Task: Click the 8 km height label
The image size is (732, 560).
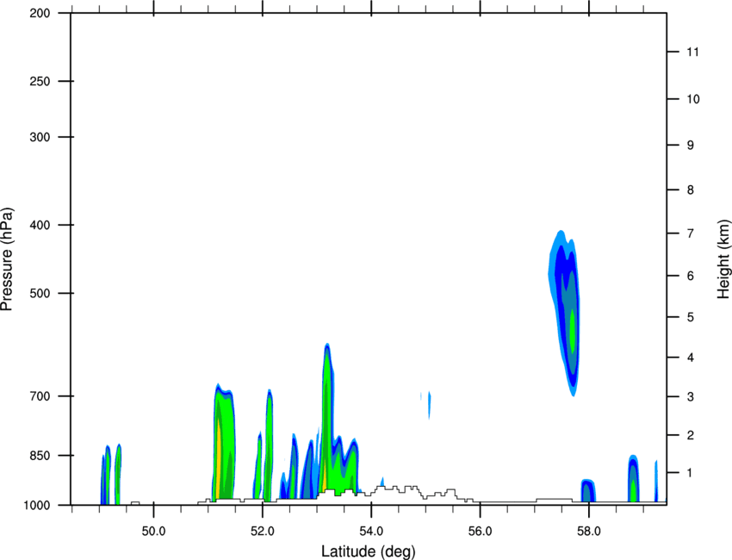Action: 691,190
